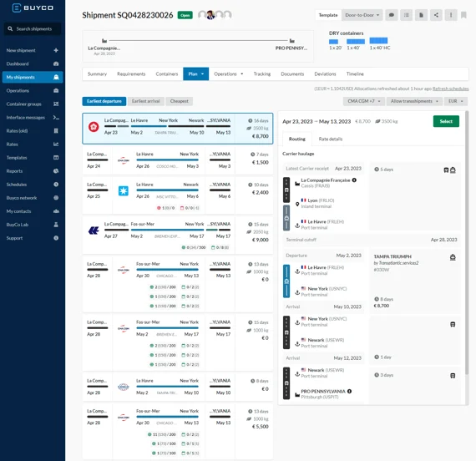
Task: Click the Rates (old) sidebar icon
Action: pos(56,131)
